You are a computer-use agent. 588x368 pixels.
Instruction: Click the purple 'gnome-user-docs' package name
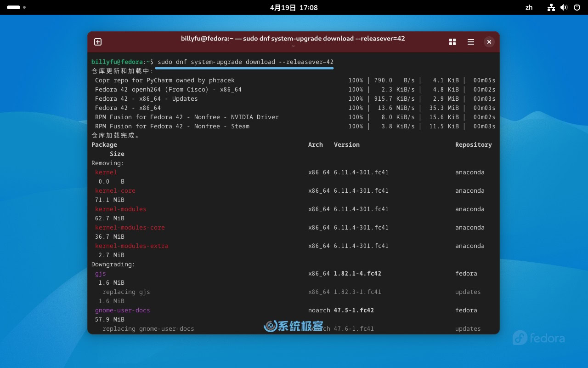pos(123,310)
